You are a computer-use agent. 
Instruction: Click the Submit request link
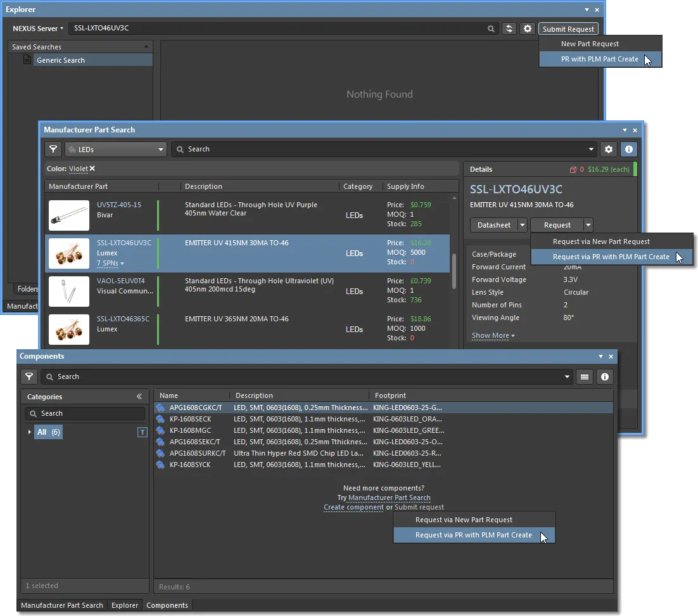(x=419, y=507)
